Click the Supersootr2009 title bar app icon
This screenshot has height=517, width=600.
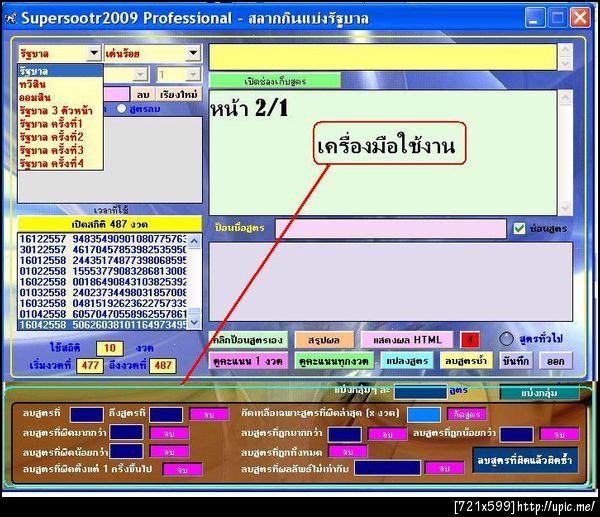click(11, 18)
